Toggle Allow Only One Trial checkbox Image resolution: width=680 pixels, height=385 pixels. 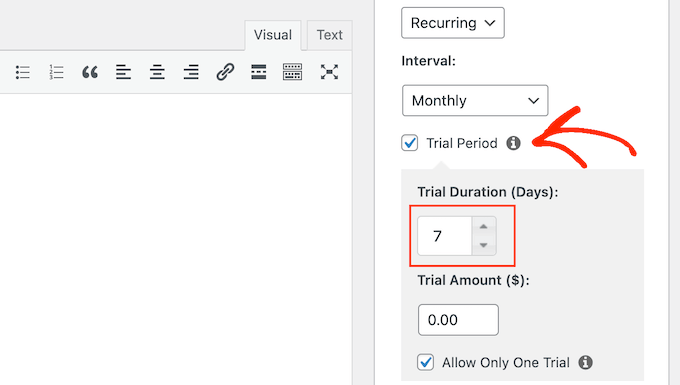[425, 362]
